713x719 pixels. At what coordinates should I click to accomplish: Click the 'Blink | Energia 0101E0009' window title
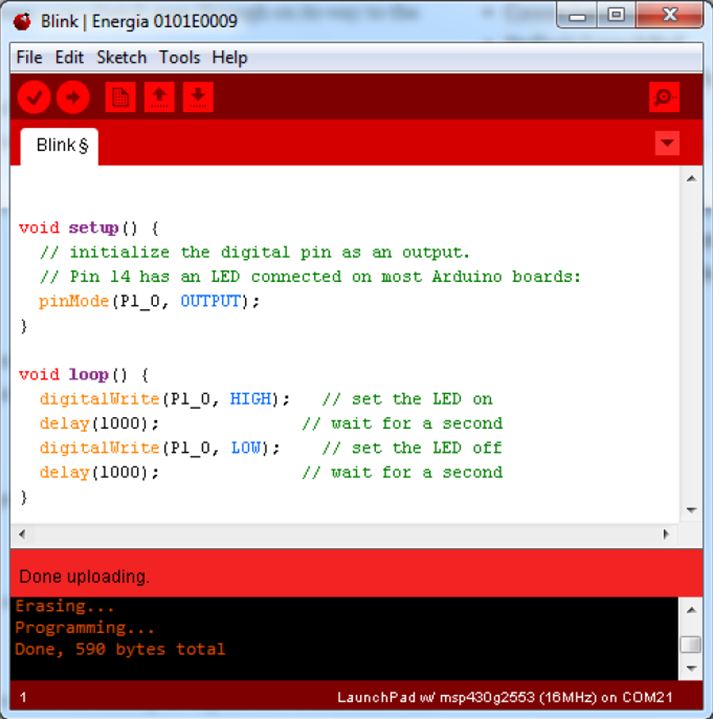(x=139, y=22)
